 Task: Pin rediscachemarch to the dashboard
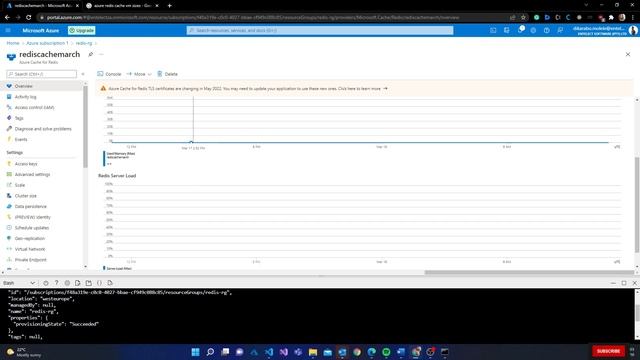pyautogui.click(x=91, y=54)
